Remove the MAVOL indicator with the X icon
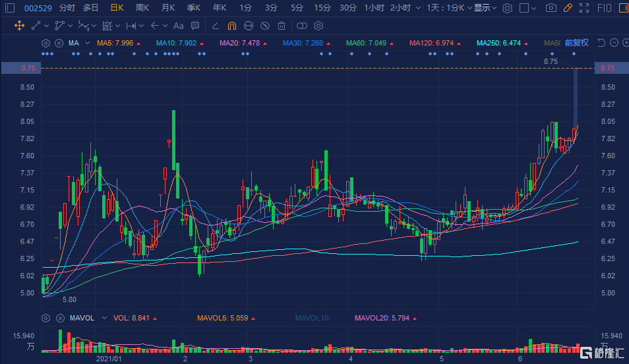 click(x=60, y=318)
